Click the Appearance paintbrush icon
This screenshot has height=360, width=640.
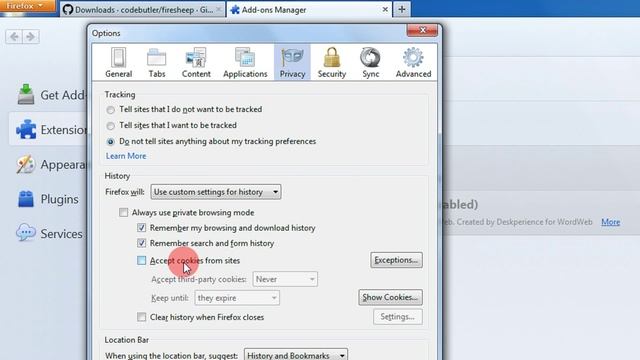click(26, 164)
